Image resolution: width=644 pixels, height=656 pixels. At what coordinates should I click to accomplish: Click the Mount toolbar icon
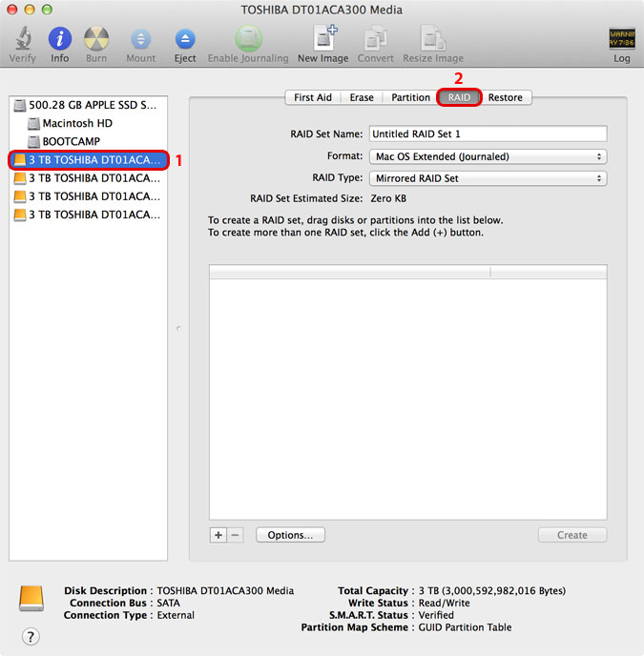click(x=140, y=40)
